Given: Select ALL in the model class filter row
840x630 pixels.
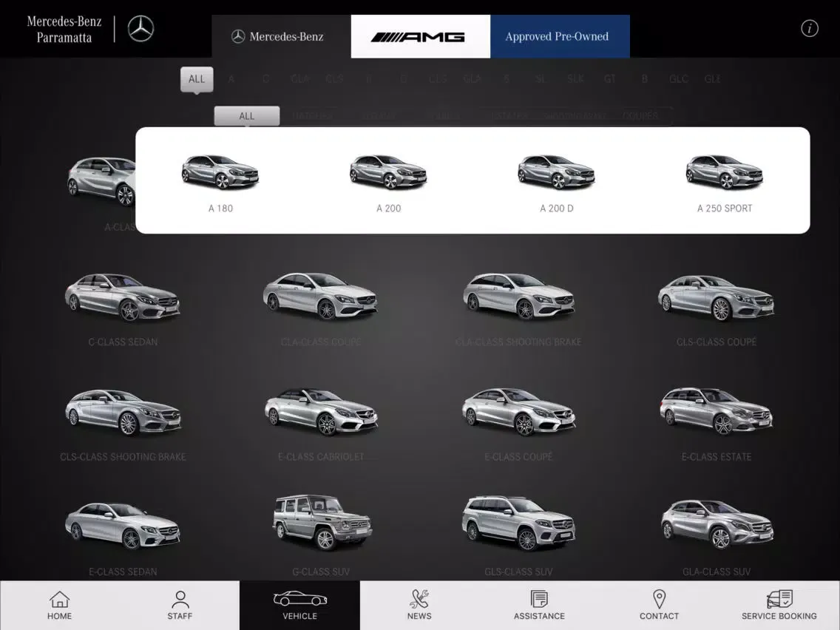Looking at the screenshot, I should pos(197,79).
